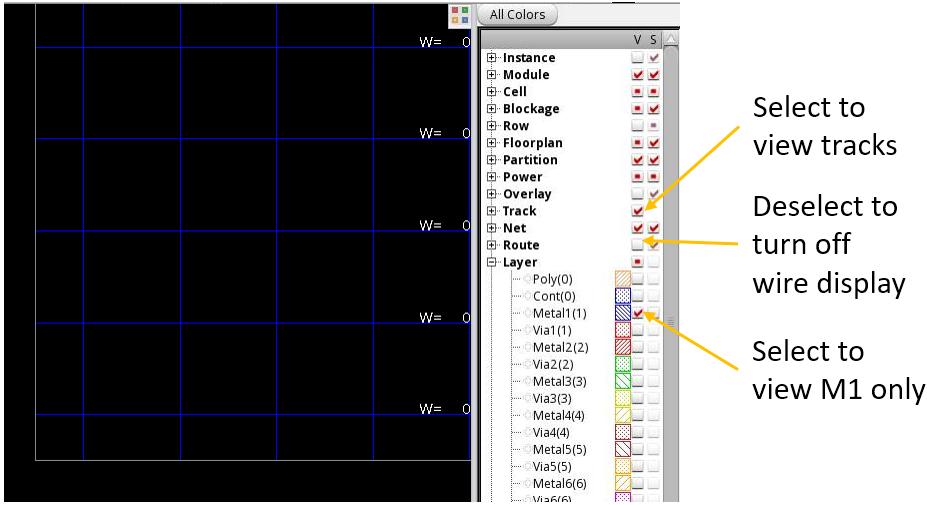The height and width of the screenshot is (505, 927).
Task: Click the Metal1(1) blue color swatch
Action: [x=622, y=313]
